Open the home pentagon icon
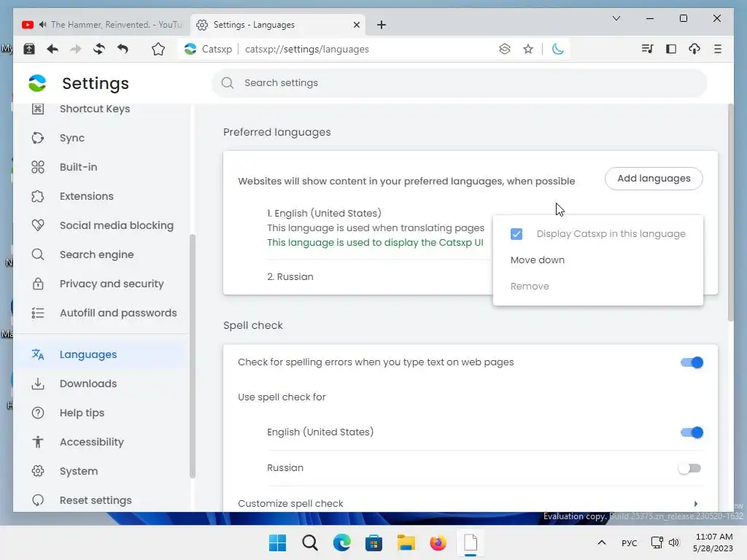Image resolution: width=747 pixels, height=560 pixels. pos(158,49)
